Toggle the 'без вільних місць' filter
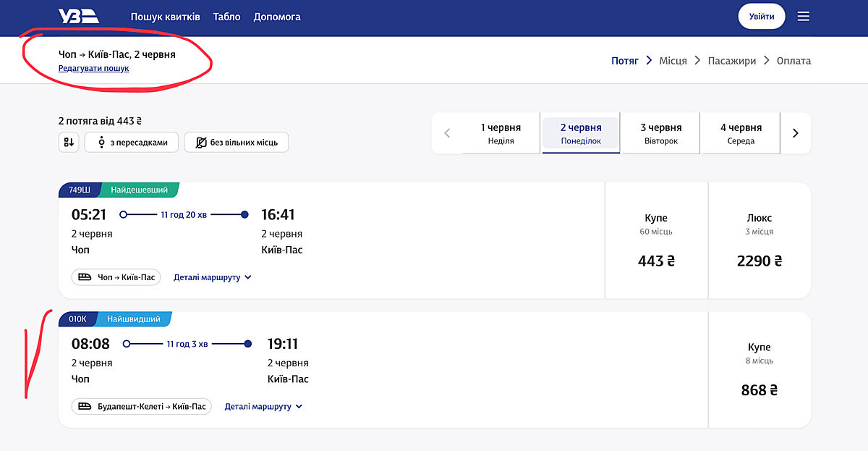Screen dimensions: 868x451 236,143
